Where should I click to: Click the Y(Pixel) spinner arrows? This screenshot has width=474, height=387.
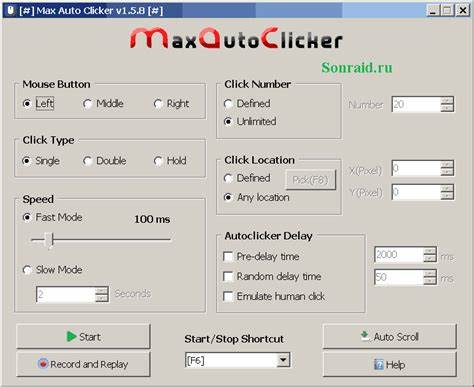tap(447, 192)
